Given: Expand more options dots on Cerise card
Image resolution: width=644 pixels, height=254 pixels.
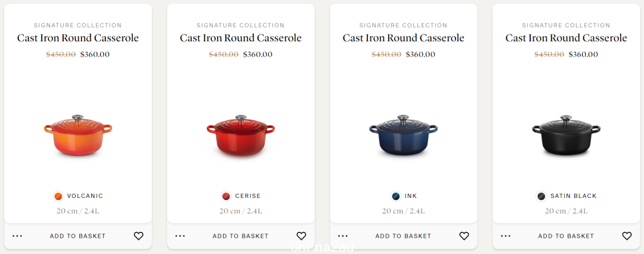Looking at the screenshot, I should point(180,236).
